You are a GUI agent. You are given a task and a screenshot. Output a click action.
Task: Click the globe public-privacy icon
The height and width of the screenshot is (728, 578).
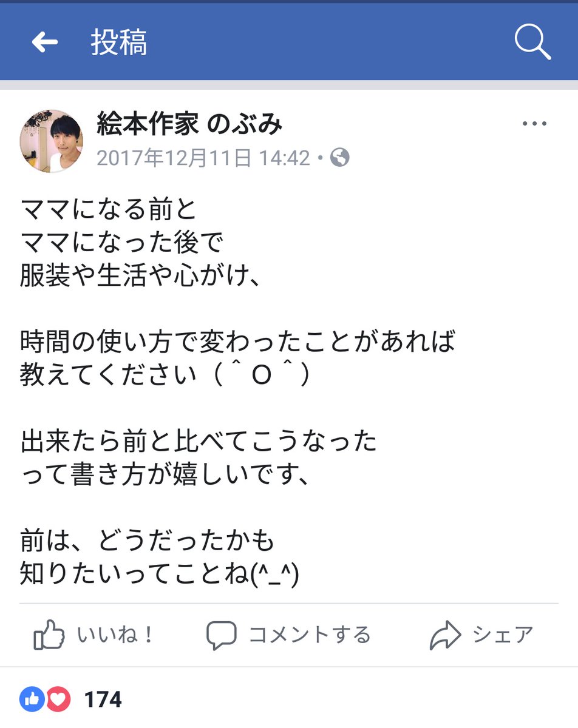coord(340,158)
